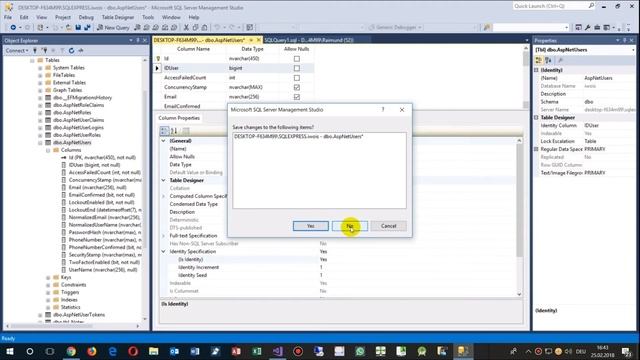
Task: Click the Open File folder icon
Action: click(69, 27)
